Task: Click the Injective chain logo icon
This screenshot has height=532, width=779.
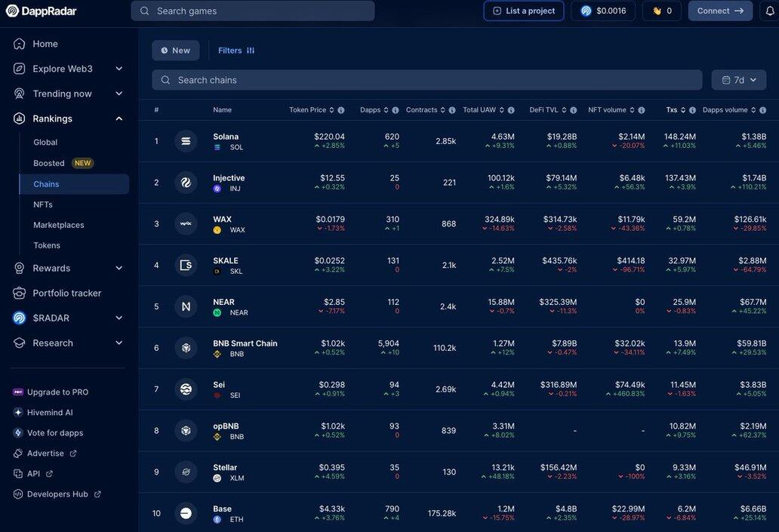Action: tap(186, 183)
